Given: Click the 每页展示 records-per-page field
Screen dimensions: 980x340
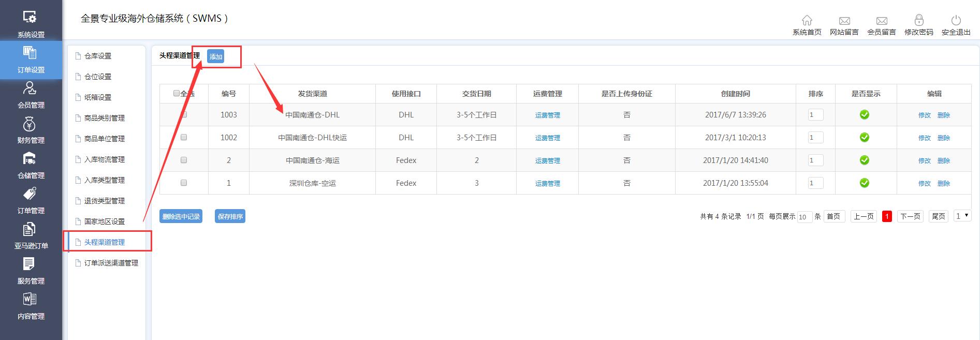Looking at the screenshot, I should coord(804,217).
